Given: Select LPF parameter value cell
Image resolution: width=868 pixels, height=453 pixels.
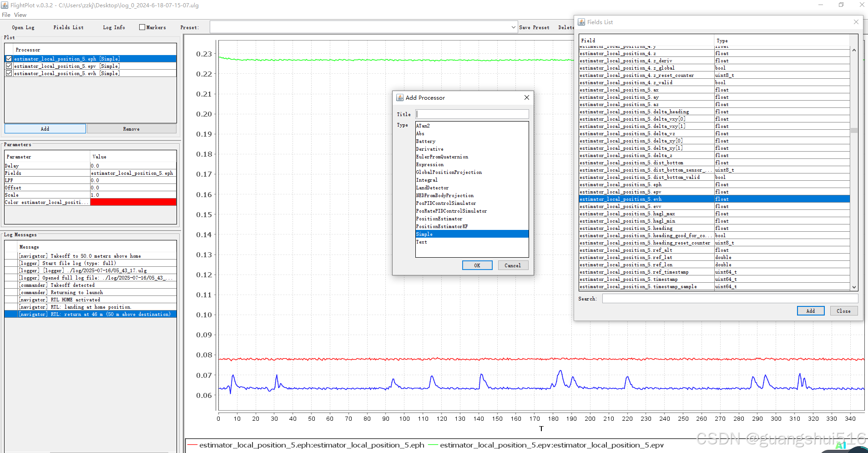Looking at the screenshot, I should point(133,180).
